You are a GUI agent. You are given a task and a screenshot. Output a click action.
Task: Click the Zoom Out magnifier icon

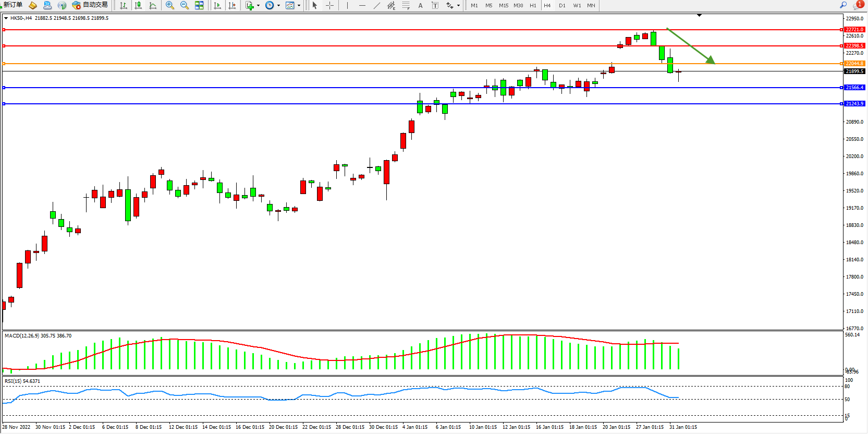184,5
